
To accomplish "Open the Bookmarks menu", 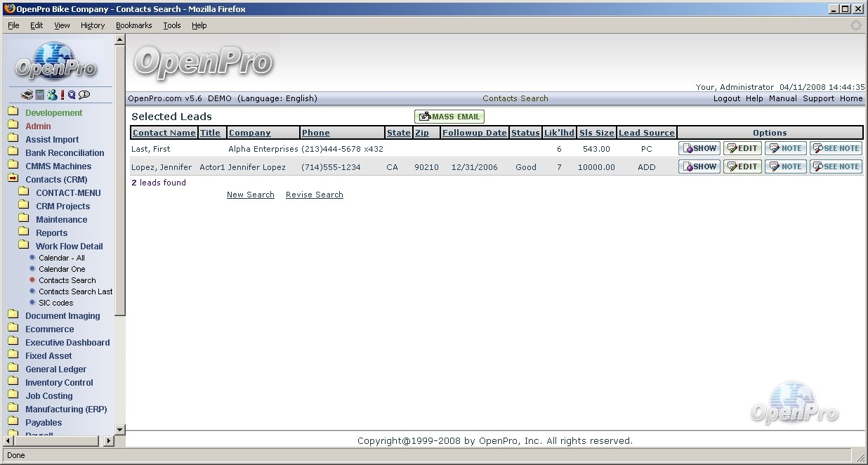I will 133,25.
